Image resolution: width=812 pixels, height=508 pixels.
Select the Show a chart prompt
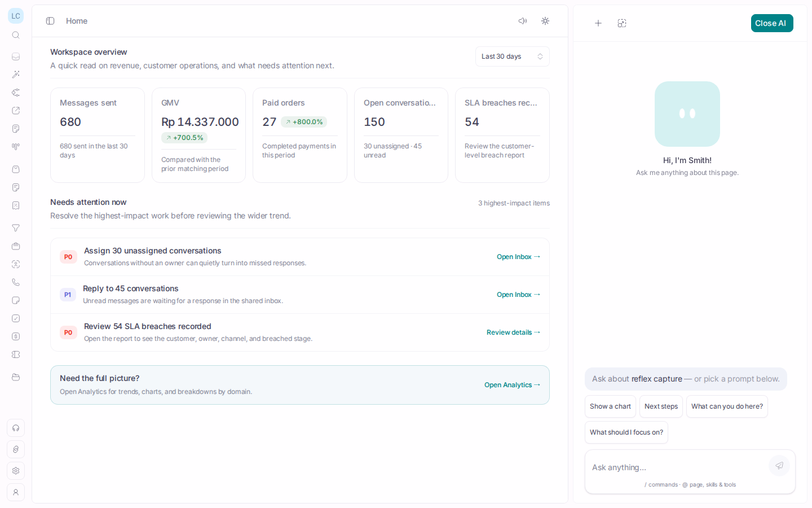point(610,406)
